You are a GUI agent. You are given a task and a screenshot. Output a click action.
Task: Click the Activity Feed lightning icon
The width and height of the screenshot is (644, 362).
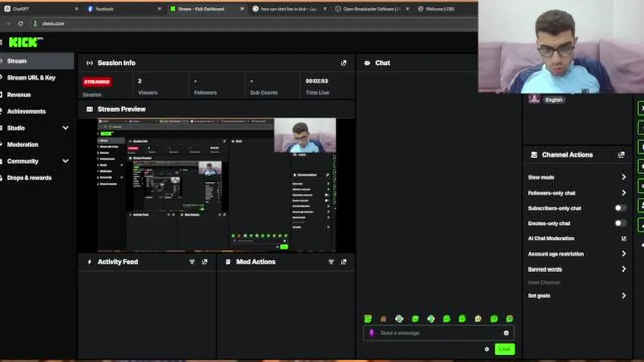pyautogui.click(x=89, y=262)
